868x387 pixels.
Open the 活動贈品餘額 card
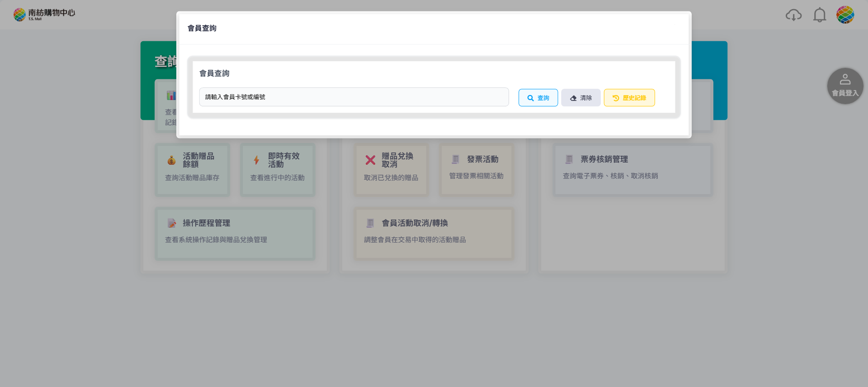(x=192, y=170)
